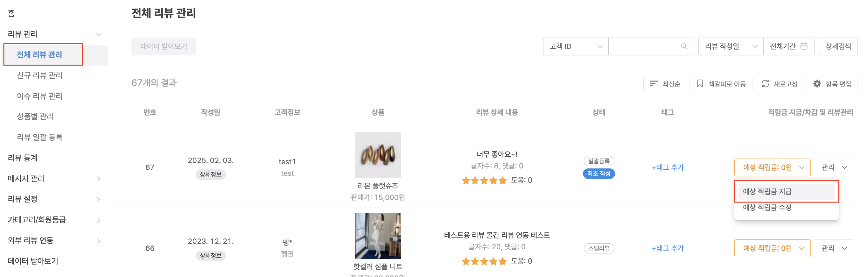Click +태그 추가 link for review 67
The image size is (868, 277).
[667, 167]
